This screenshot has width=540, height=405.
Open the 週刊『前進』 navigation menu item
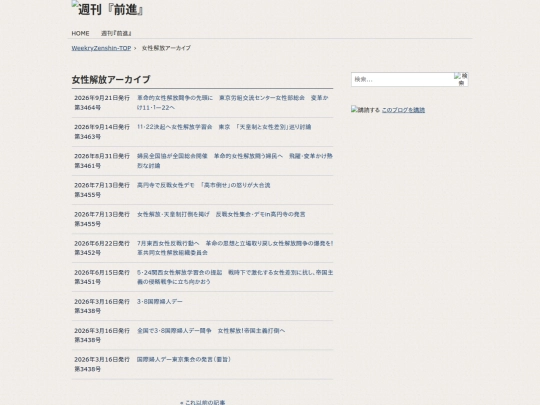116,33
